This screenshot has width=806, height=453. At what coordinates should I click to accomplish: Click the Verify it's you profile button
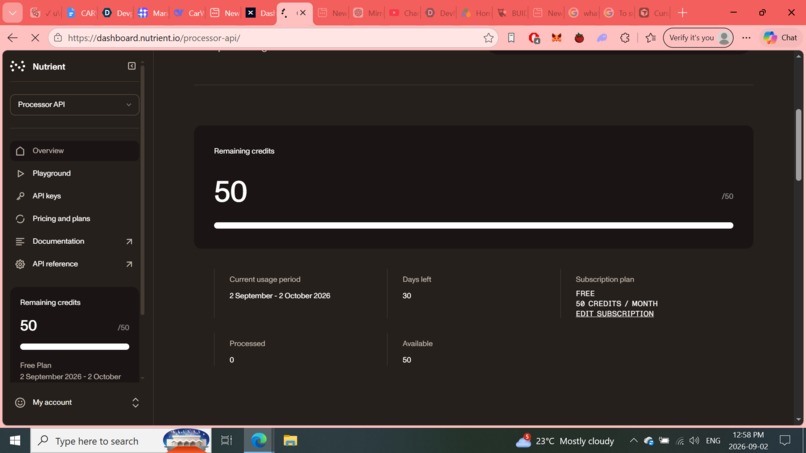(698, 38)
